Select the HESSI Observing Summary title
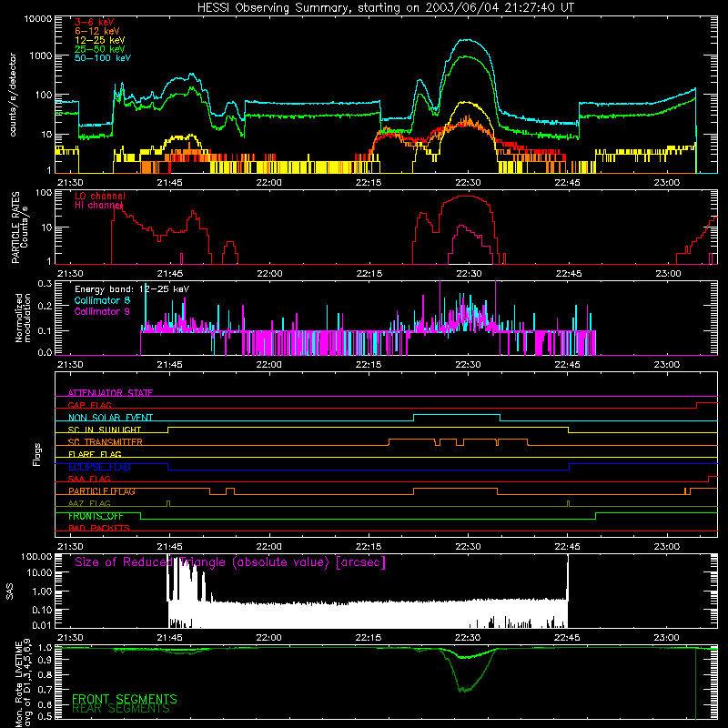 click(x=385, y=7)
